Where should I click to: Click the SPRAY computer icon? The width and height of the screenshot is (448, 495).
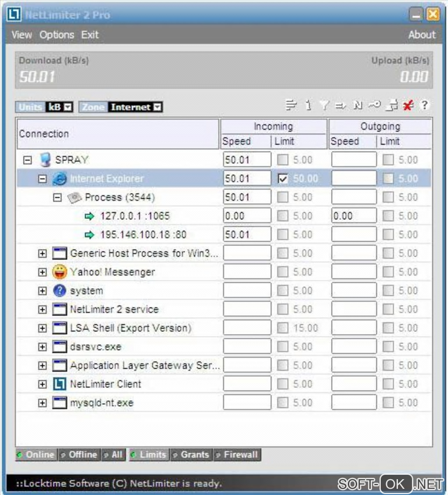point(45,160)
